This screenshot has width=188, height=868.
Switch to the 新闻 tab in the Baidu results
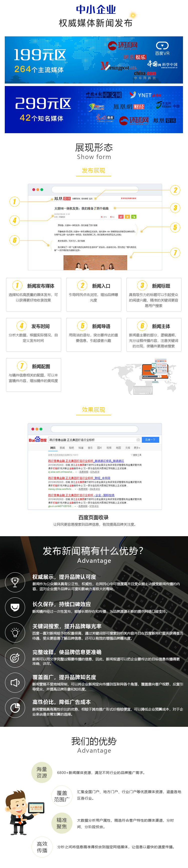62,448
